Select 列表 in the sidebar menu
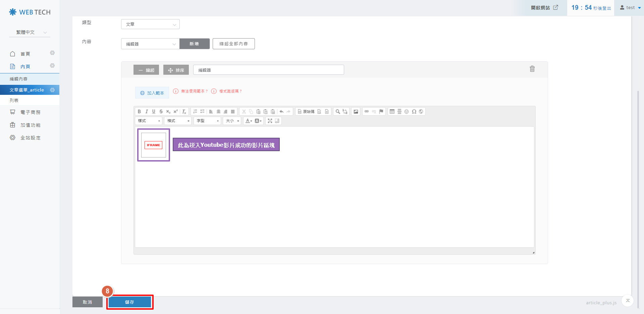Image resolution: width=644 pixels, height=314 pixels. [14, 101]
